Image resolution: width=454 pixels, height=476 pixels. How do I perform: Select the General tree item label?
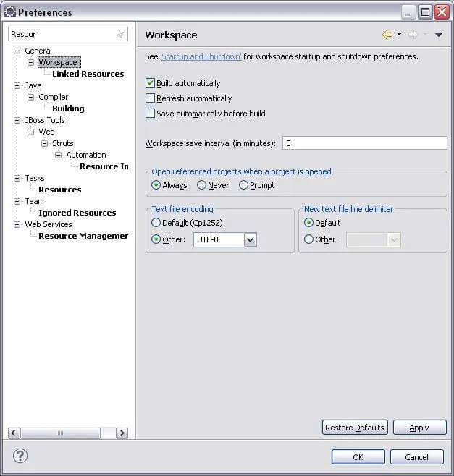[x=38, y=51]
